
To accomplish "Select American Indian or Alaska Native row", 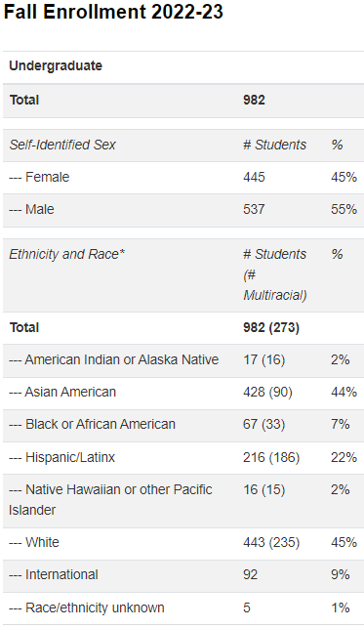I will click(183, 360).
